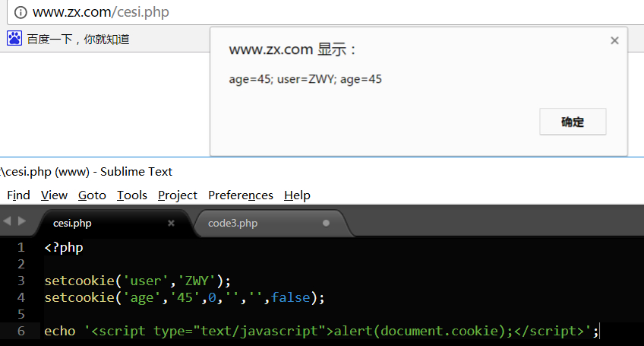
Task: Close the cesi.php tab
Action: coord(172,223)
